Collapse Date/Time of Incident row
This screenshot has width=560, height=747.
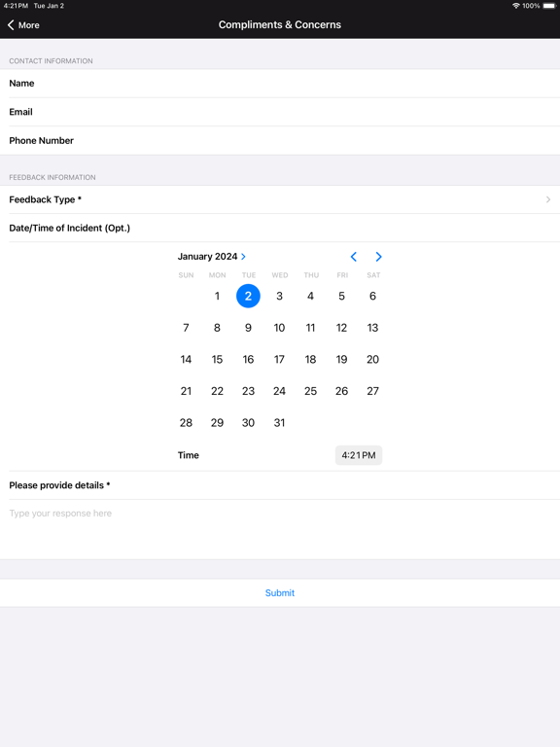click(x=280, y=229)
